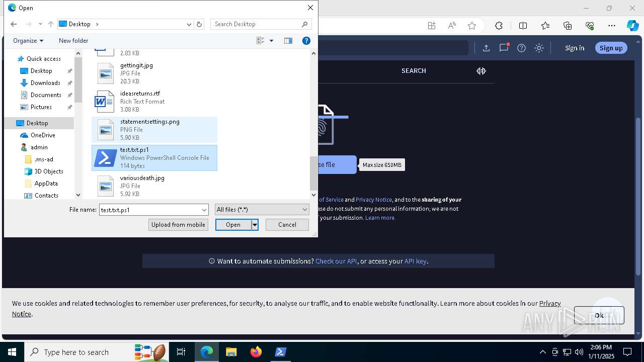Select statementsettings.png file name
644x362 pixels.
coord(150,122)
